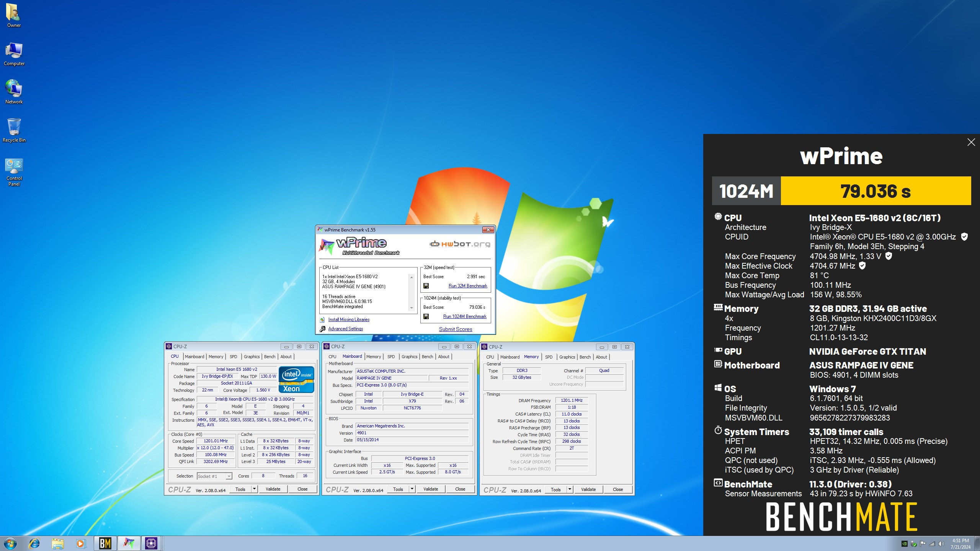Select Mainboard tab in the second CPU-Z window
Screen dimensions: 980x551
[x=352, y=356]
